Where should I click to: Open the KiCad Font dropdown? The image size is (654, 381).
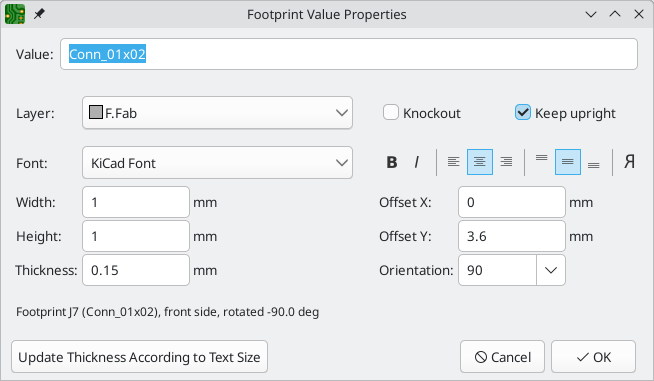pyautogui.click(x=217, y=163)
